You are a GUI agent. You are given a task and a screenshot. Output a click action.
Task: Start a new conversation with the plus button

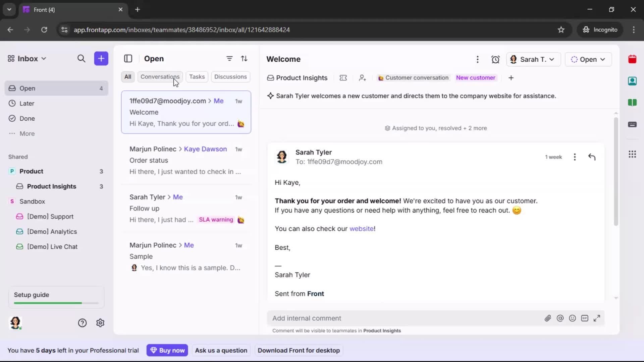[x=101, y=59]
